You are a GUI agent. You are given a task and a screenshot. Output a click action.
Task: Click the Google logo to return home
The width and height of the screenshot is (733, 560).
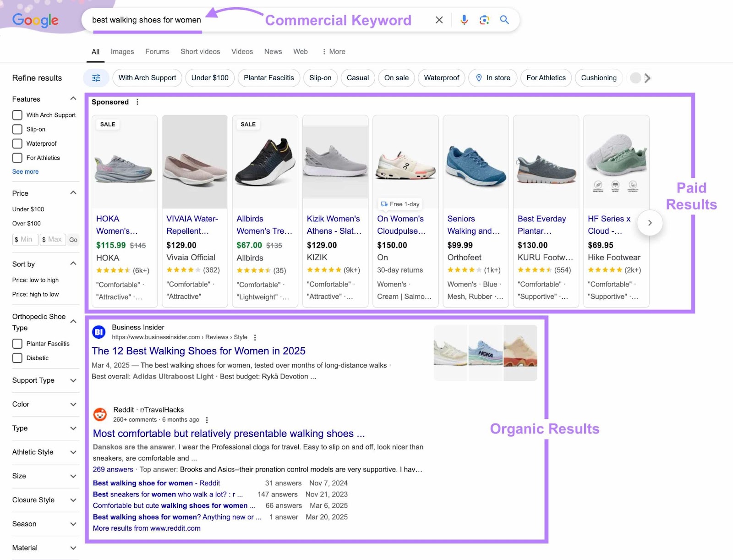[x=35, y=20]
